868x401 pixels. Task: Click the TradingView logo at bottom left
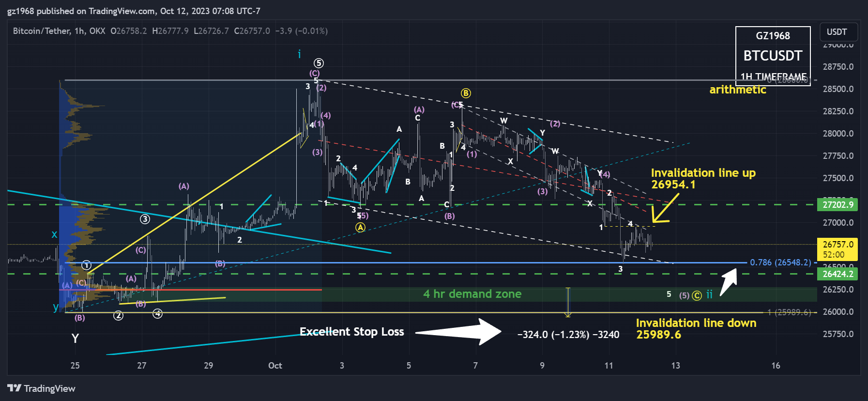click(42, 388)
